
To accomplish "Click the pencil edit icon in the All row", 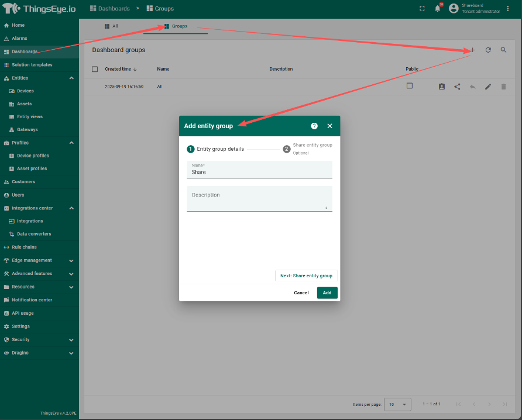I will [488, 87].
